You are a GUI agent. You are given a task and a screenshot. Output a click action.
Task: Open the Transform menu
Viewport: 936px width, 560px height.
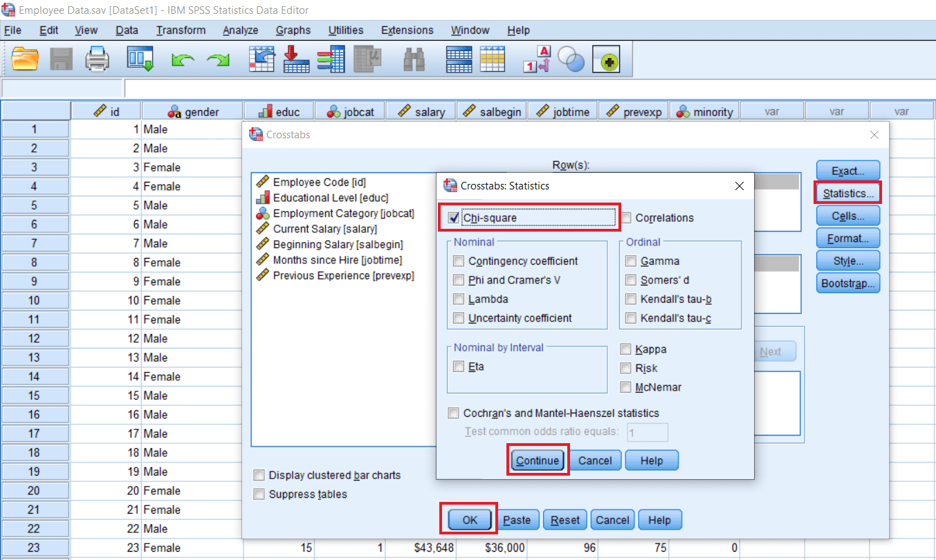(x=181, y=30)
